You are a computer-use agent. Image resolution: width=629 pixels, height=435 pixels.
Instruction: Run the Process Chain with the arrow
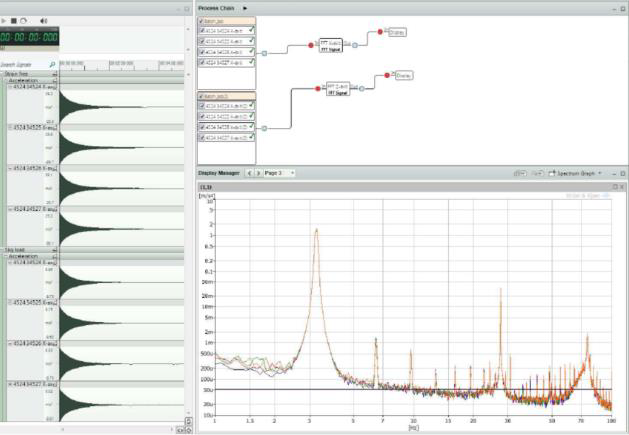click(x=245, y=8)
